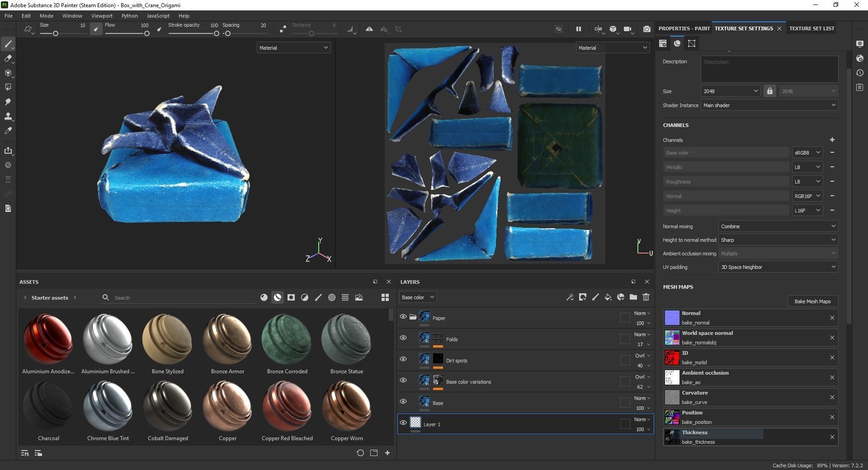868x470 pixels.
Task: Open the Display settings sidebar icon
Action: click(859, 44)
